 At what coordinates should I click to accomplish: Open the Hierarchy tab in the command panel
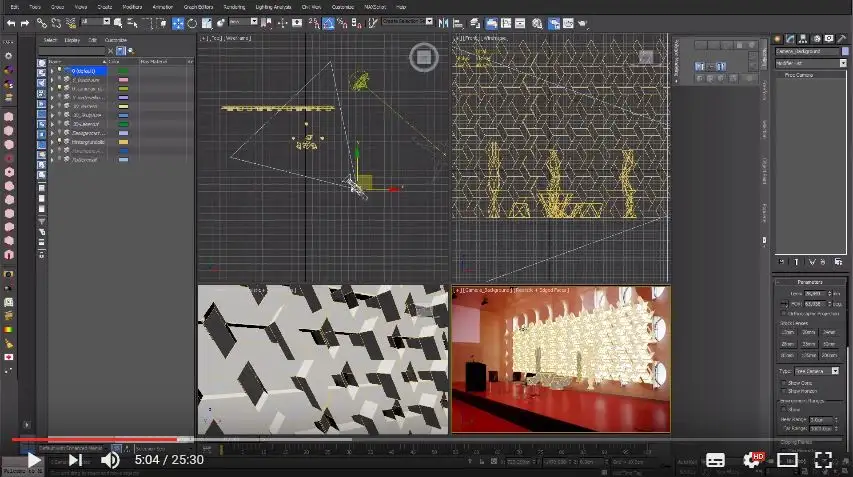click(803, 39)
